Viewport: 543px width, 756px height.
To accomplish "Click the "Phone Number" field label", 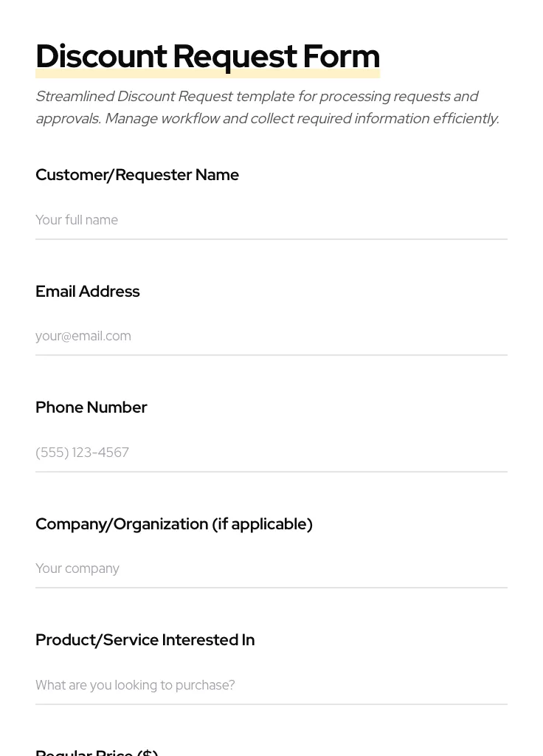I will 91,408.
